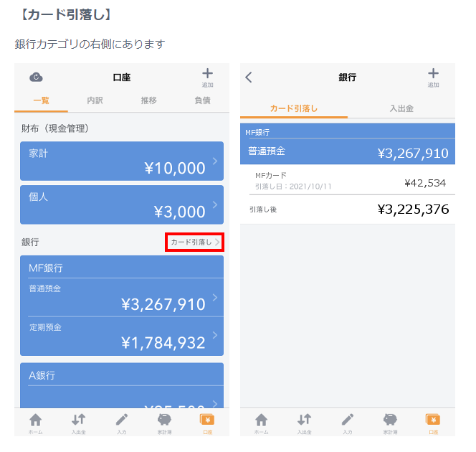
Task: Switch to the 負債 tab
Action: tap(202, 100)
